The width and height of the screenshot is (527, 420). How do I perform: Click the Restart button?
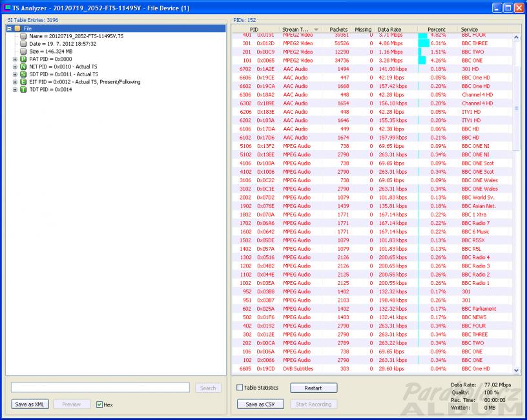pos(313,388)
